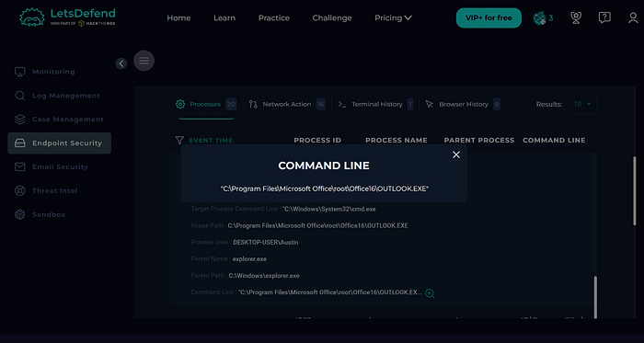The width and height of the screenshot is (644, 343).
Task: Open the Practice menu item
Action: click(x=274, y=18)
